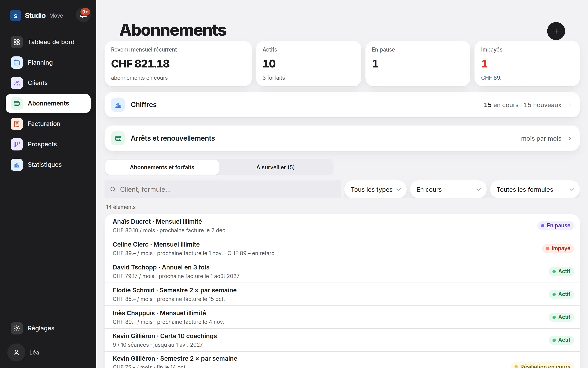Click the Tableau de bord grid icon
The width and height of the screenshot is (588, 368).
17,42
